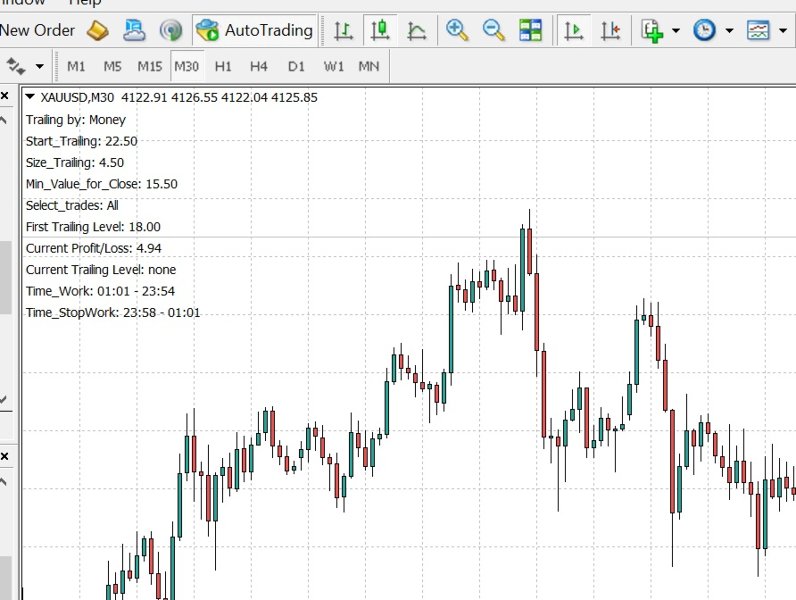Click 'Time_Work: 01:01 - 23:54' text
Screen dimensions: 796x600
pos(100,291)
